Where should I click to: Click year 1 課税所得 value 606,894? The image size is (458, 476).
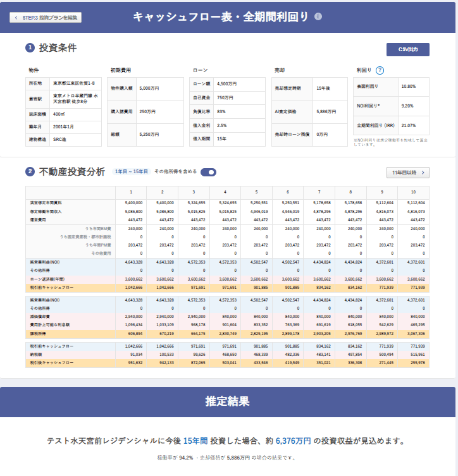tap(135, 334)
